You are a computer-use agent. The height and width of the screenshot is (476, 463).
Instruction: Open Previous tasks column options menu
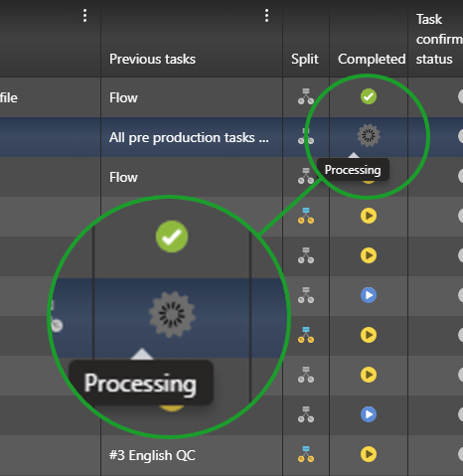point(266,16)
